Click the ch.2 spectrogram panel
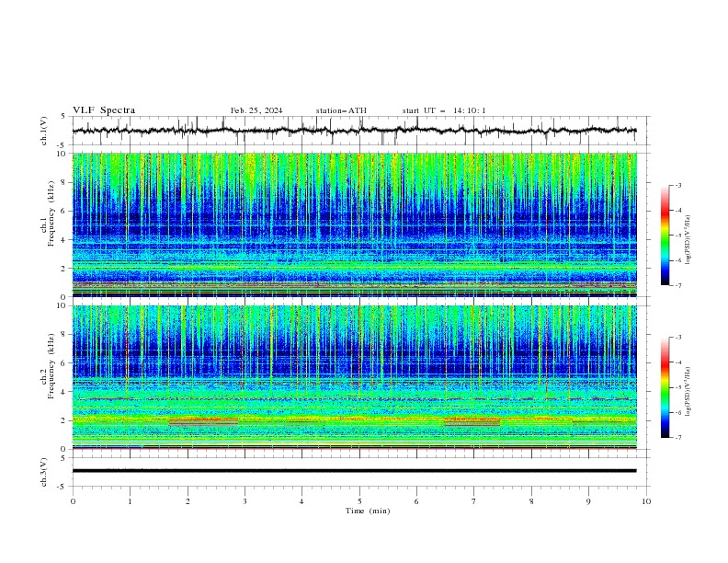The width and height of the screenshot is (728, 563). 355,377
